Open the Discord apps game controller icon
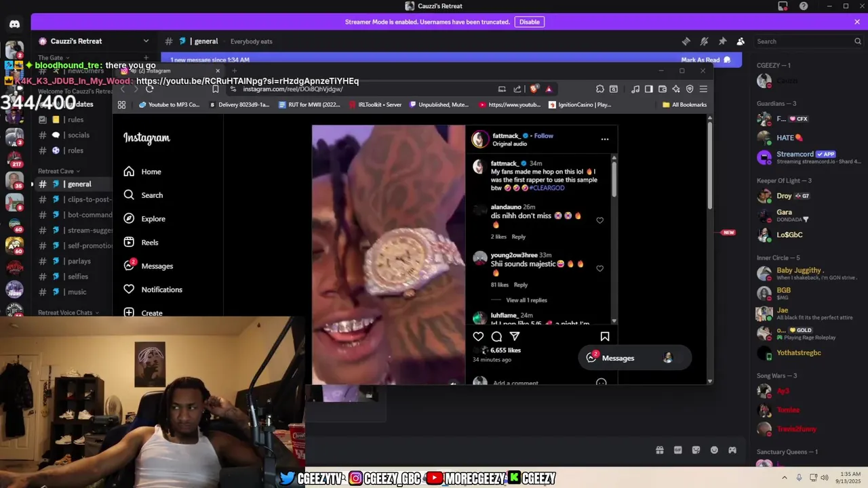Image resolution: width=868 pixels, height=488 pixels. tap(732, 450)
